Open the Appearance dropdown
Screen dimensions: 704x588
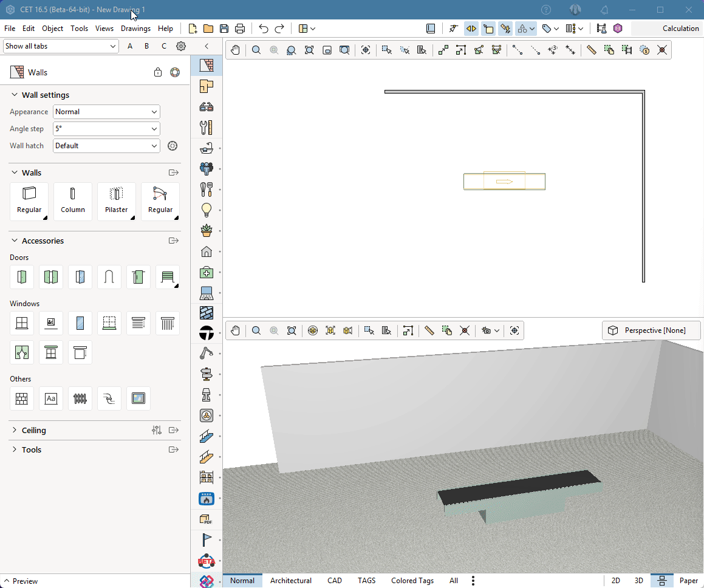point(106,112)
